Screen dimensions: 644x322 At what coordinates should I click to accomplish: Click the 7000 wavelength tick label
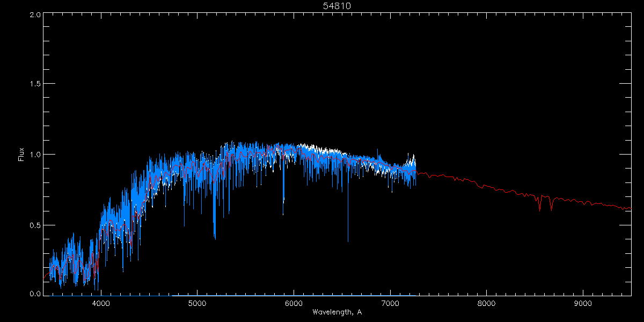390,303
